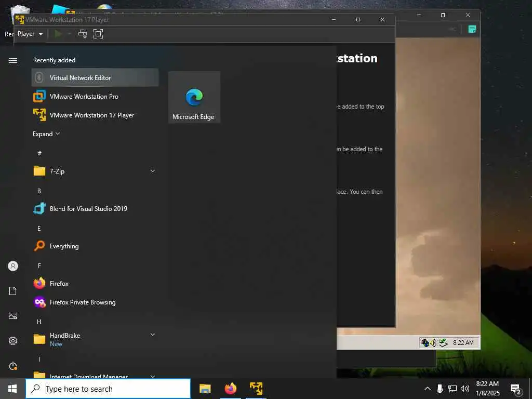Launch Virtual Network Editor from Recently added
532x399 pixels.
[x=95, y=78]
